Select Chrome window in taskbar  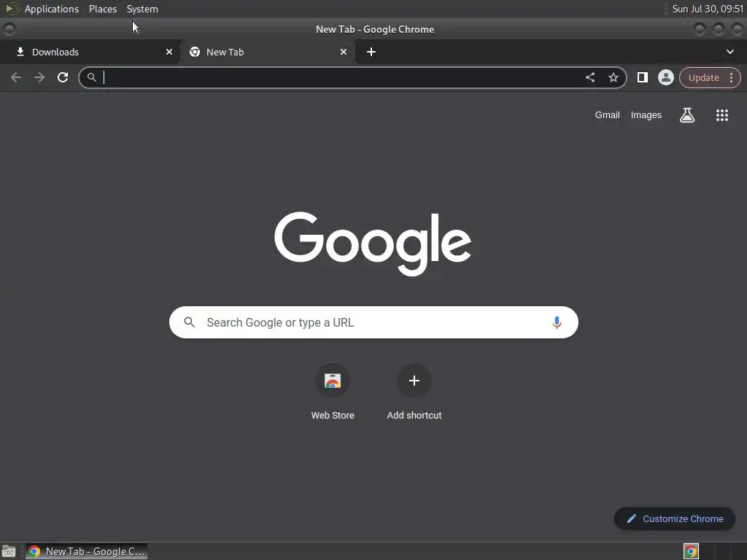[86, 551]
